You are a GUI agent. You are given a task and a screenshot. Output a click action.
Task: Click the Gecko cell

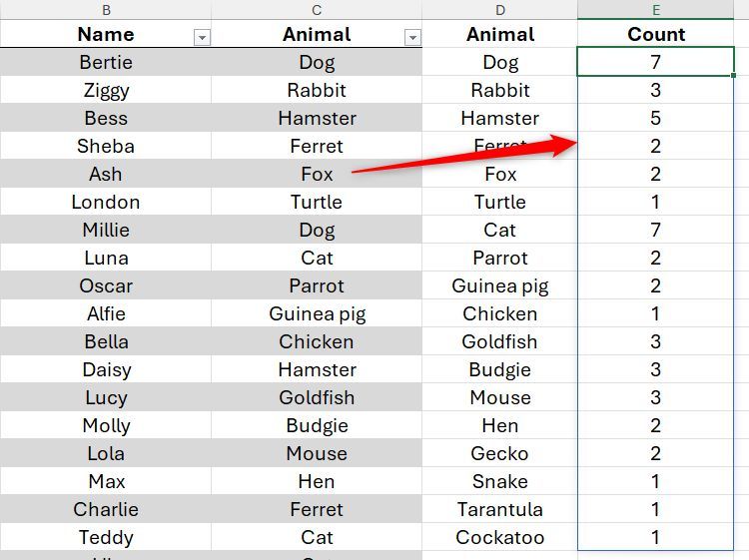(x=500, y=453)
